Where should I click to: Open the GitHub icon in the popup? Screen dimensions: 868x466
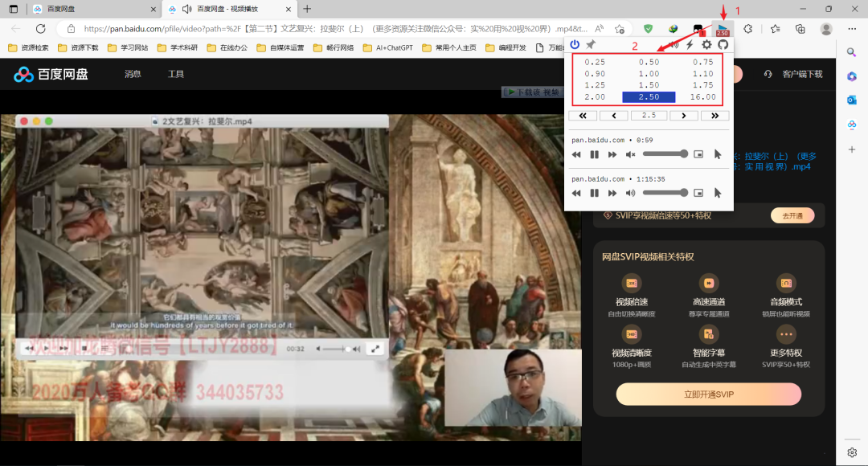coord(723,44)
